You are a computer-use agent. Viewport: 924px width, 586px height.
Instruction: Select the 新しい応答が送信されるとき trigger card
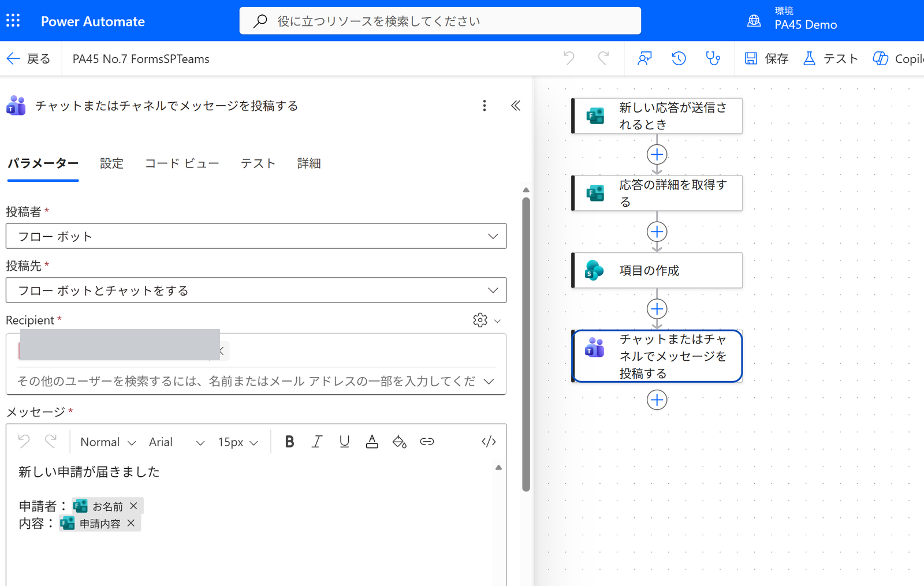[657, 116]
